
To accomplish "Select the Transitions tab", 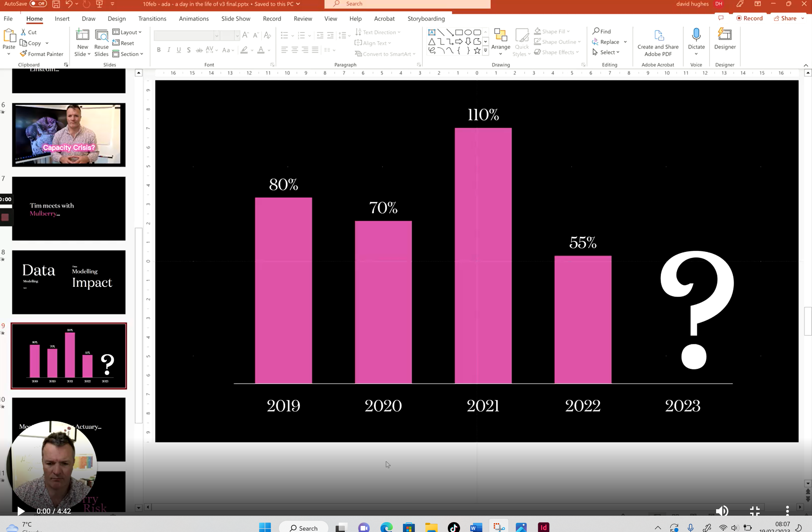I will point(151,18).
